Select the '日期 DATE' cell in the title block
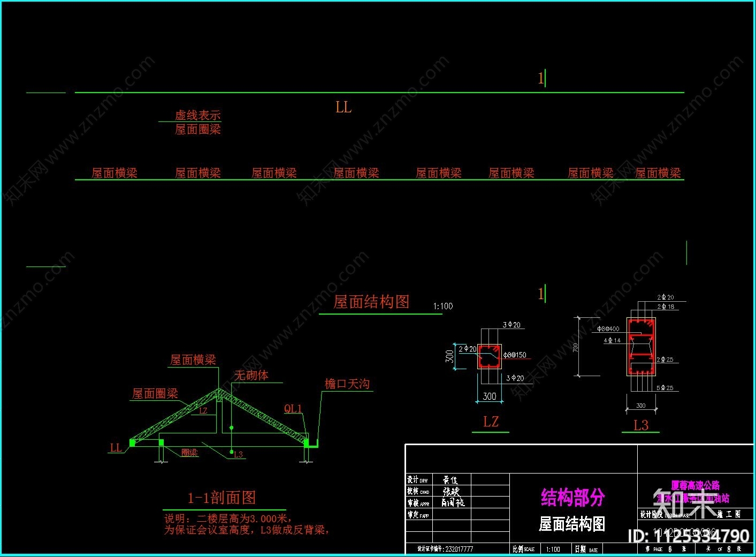The height and width of the screenshot is (557, 756). pyautogui.click(x=586, y=549)
